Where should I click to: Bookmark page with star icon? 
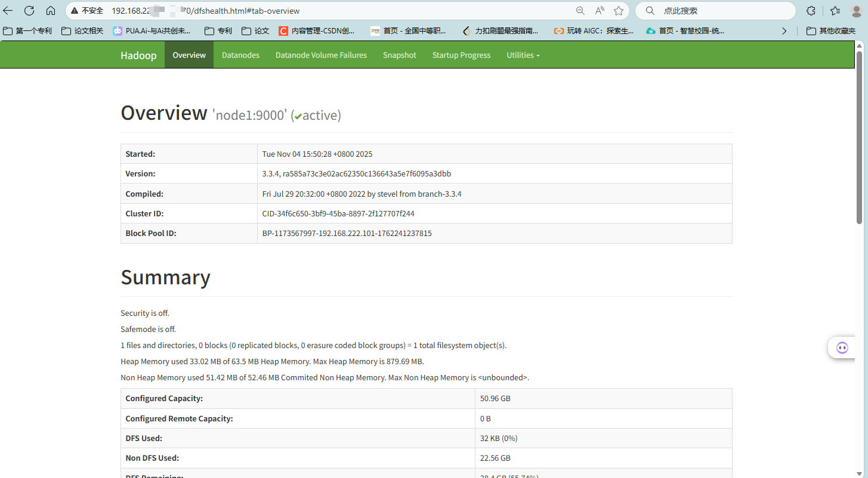pos(619,11)
